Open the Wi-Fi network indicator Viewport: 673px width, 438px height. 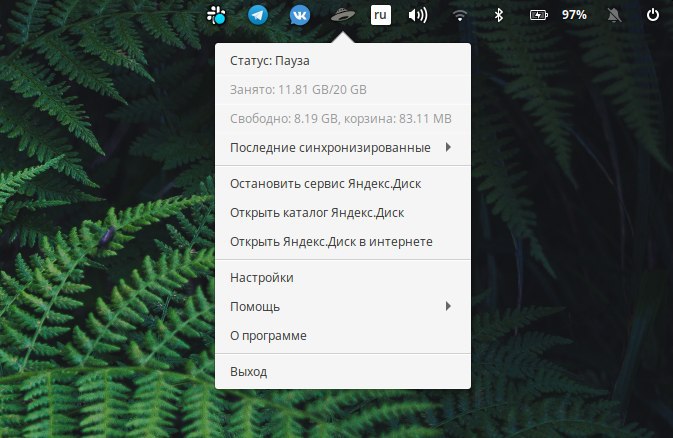coord(460,15)
